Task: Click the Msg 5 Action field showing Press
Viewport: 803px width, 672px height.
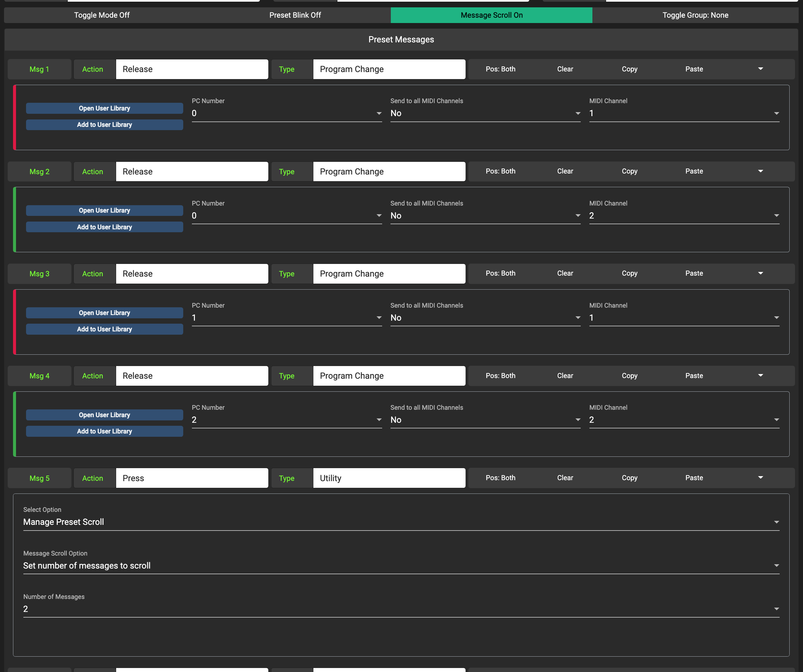Action: (x=192, y=478)
